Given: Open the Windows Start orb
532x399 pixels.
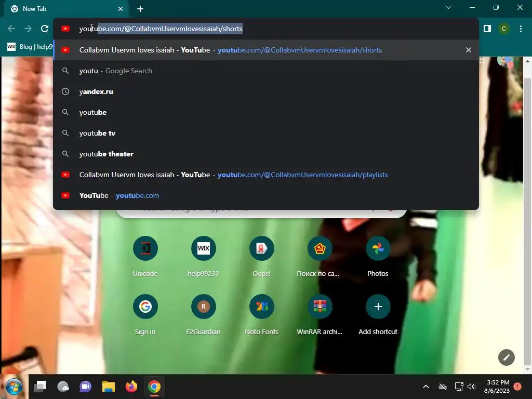Looking at the screenshot, I should coord(14,387).
